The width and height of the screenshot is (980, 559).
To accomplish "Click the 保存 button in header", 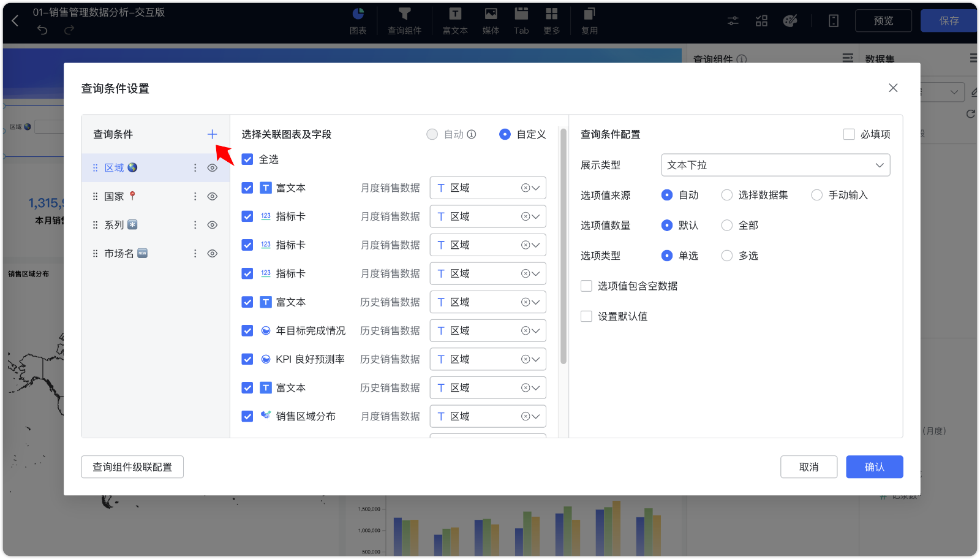I will 949,21.
